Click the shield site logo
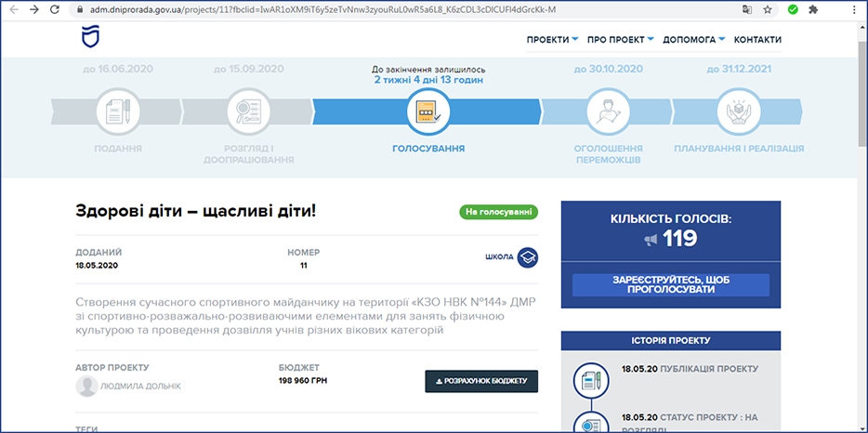The image size is (868, 433). 89,36
